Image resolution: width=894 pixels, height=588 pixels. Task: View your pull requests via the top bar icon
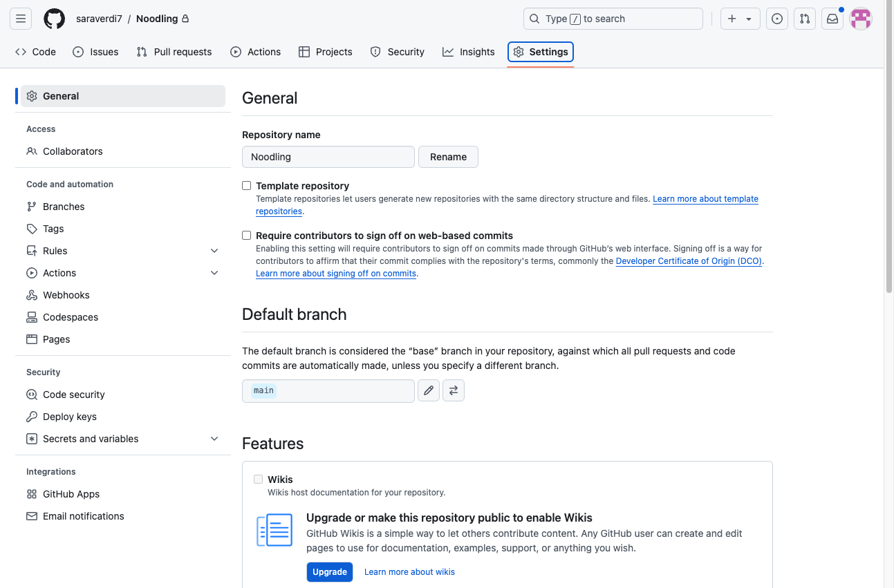[x=805, y=19]
